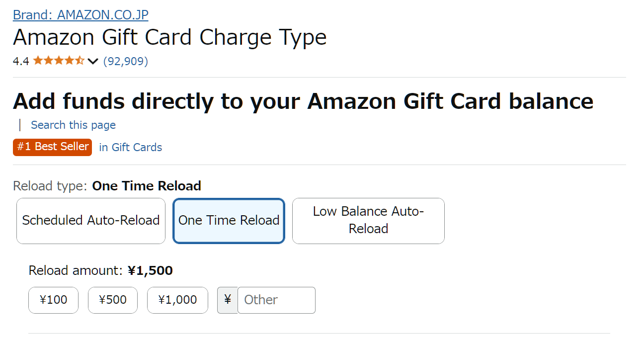Choose the Low Balance Auto-Reload option
The height and width of the screenshot is (342, 644).
coord(368,221)
